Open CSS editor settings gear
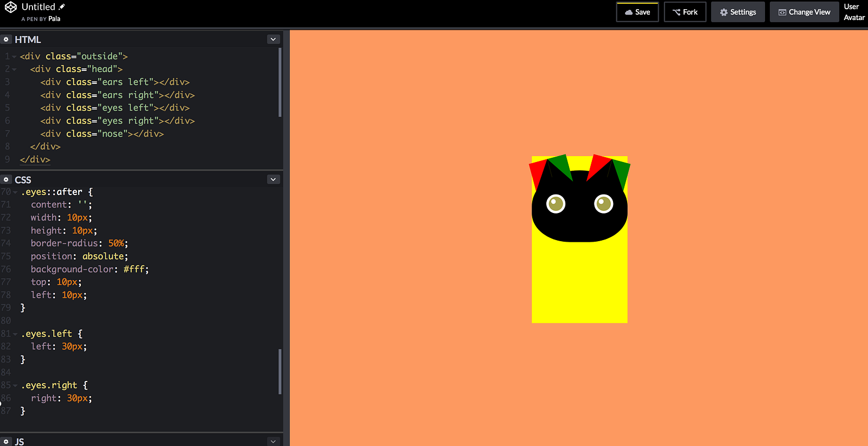868x446 pixels. click(6, 179)
